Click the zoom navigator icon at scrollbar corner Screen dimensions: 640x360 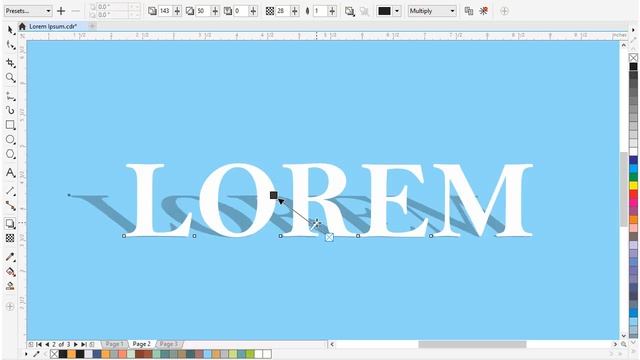click(x=624, y=344)
